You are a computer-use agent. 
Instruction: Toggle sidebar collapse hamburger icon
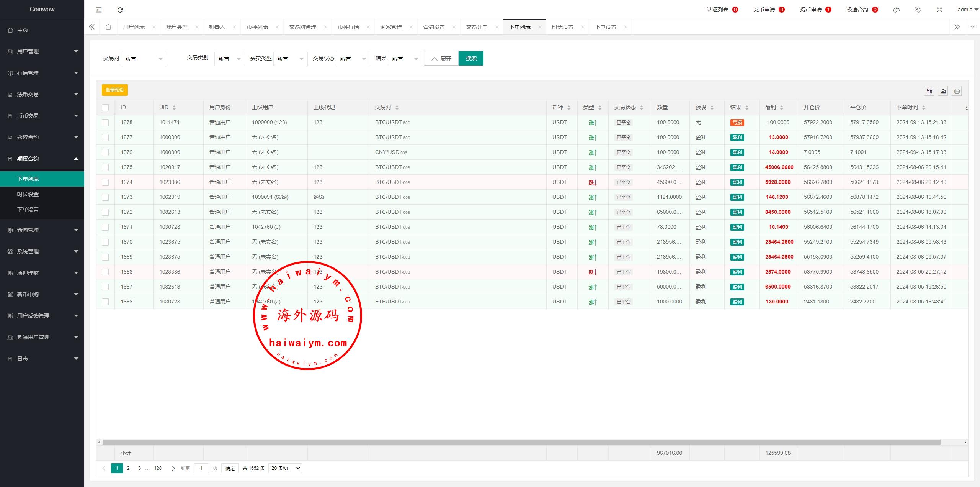99,10
